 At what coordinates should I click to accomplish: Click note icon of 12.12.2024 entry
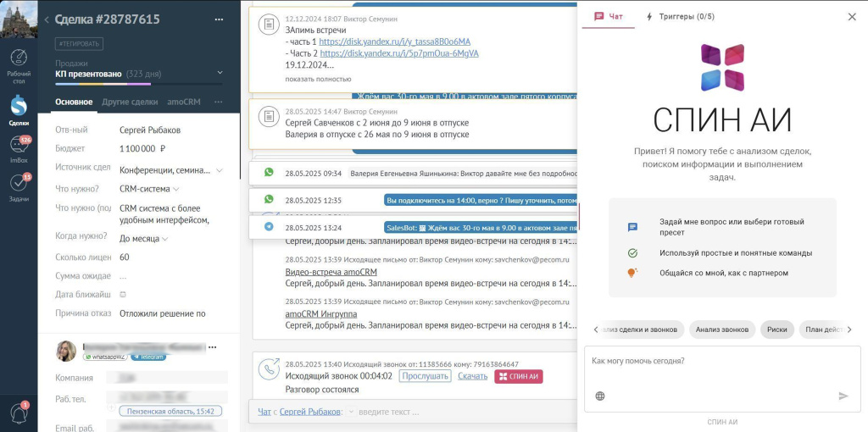(x=269, y=25)
